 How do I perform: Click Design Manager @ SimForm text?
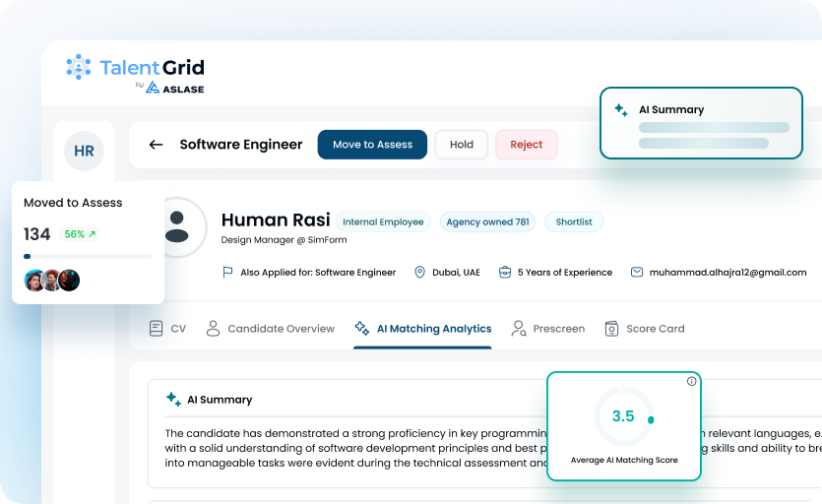284,239
